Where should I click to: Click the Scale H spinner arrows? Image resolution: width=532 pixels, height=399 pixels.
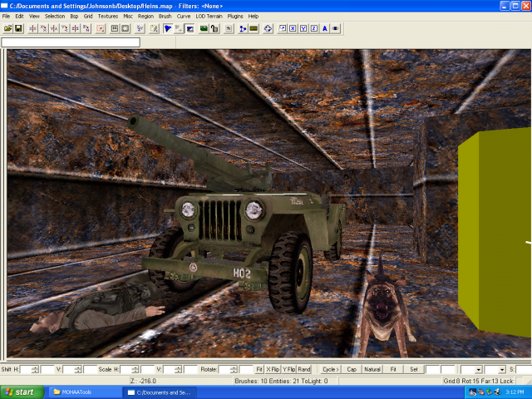pos(135,369)
